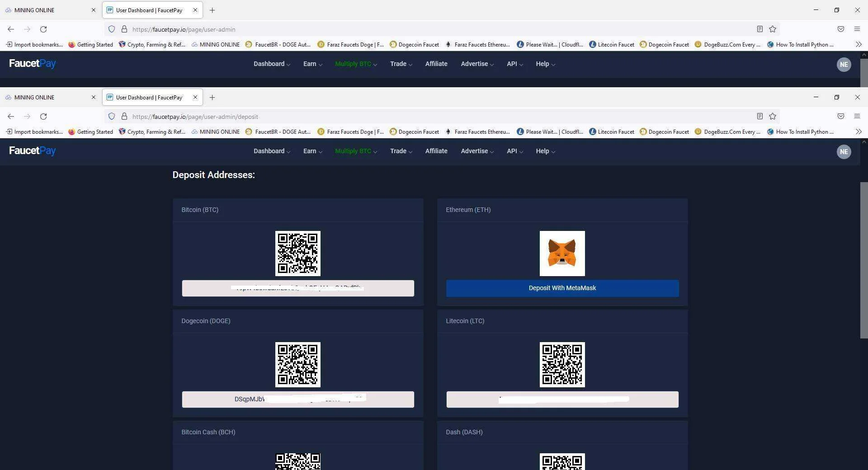The width and height of the screenshot is (868, 470).
Task: Open Pocket icon in lower browser toolbar
Action: 841,117
